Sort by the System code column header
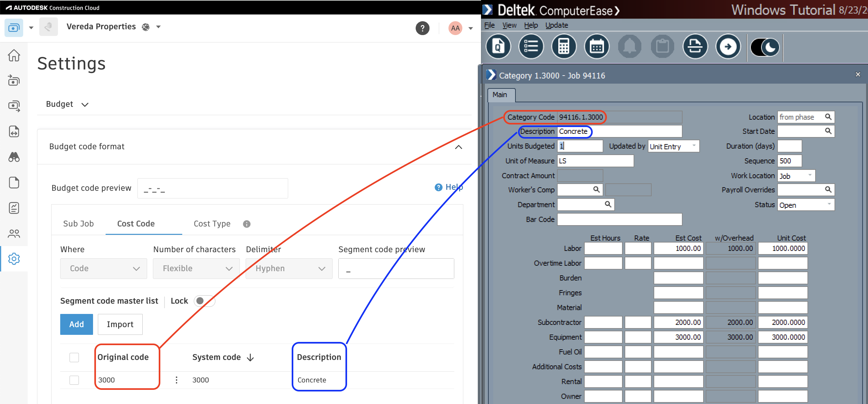This screenshot has height=404, width=868. coord(223,357)
